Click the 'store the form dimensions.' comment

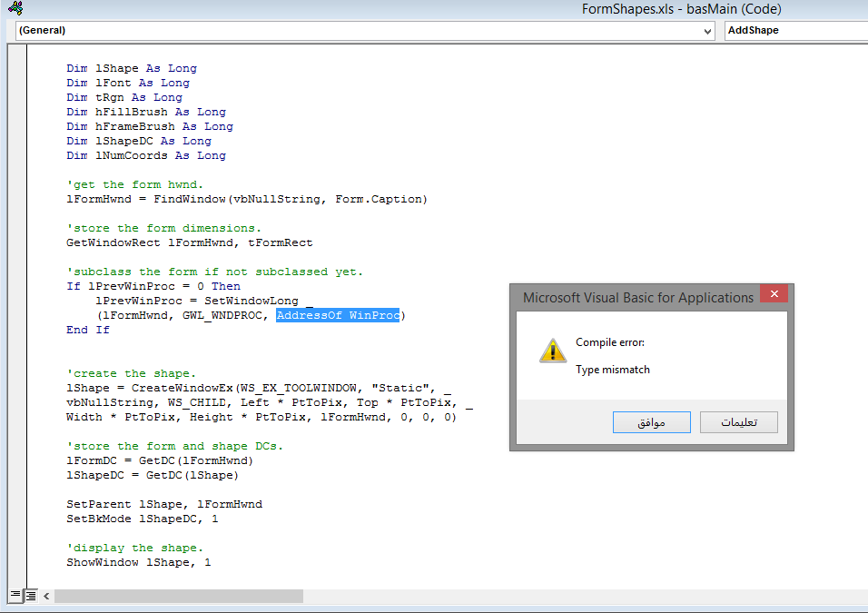pos(163,228)
